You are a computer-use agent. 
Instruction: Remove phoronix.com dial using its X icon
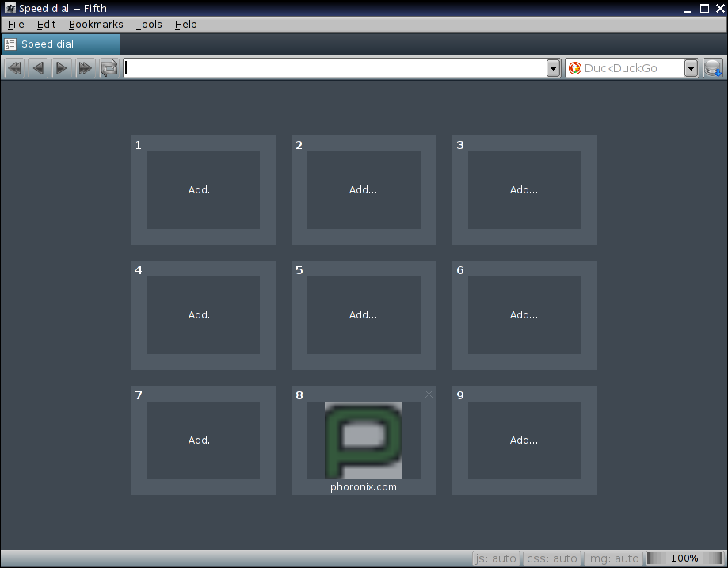click(x=429, y=394)
